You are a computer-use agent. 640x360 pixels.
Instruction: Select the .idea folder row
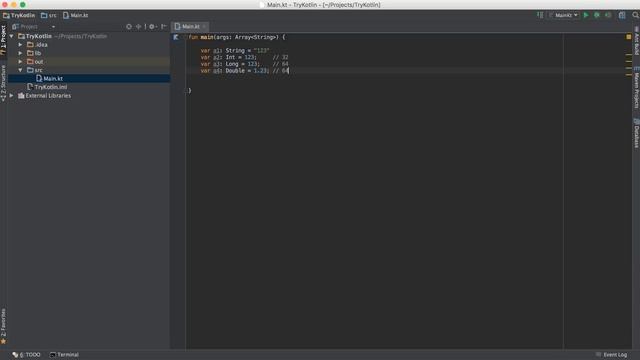coord(89,45)
